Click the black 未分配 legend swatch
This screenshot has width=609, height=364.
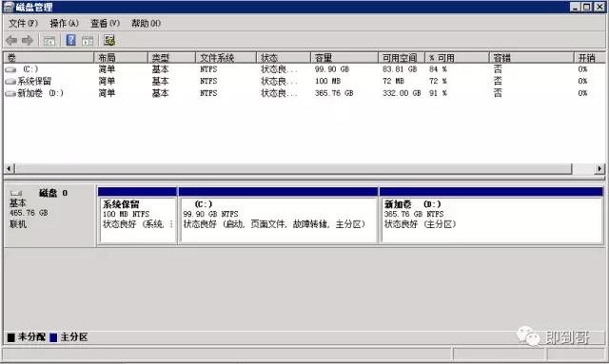[x=10, y=337]
